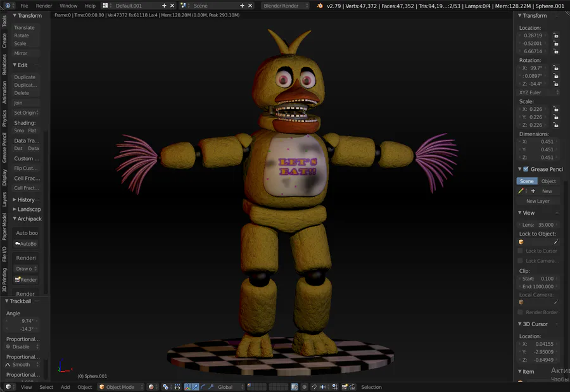The width and height of the screenshot is (570, 392).
Task: Toggle lock on Location Z 6.66714
Action: point(555,51)
